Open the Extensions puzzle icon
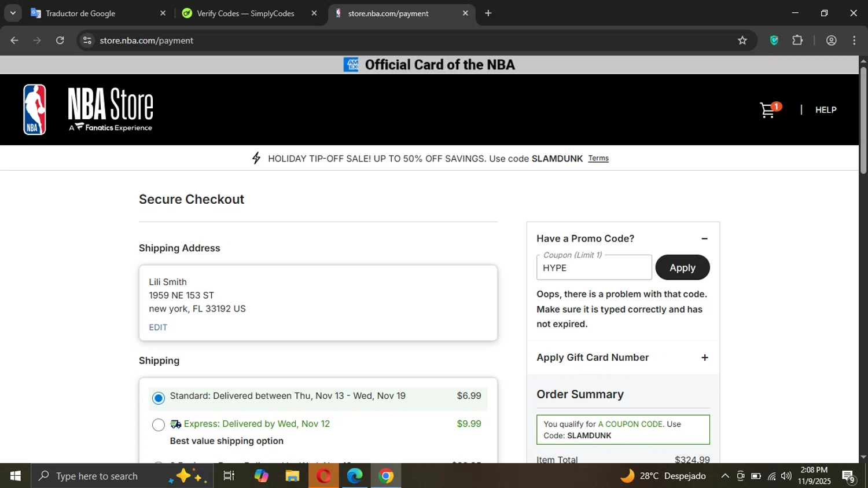Screen dimensions: 868x488 click(797, 41)
